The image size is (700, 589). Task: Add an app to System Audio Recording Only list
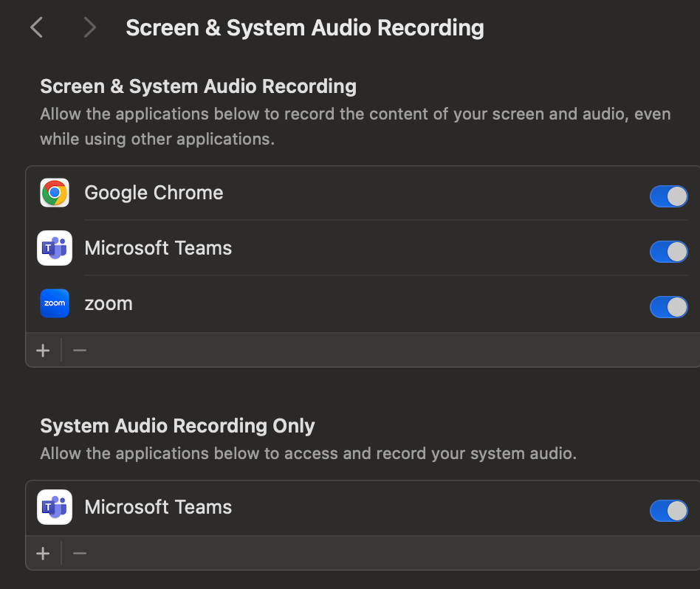coord(43,554)
